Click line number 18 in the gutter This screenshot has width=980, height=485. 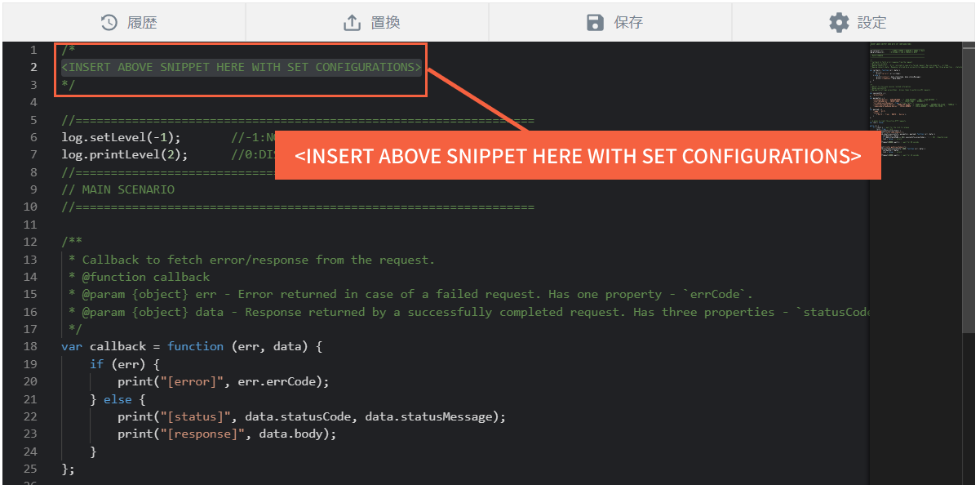click(x=30, y=346)
